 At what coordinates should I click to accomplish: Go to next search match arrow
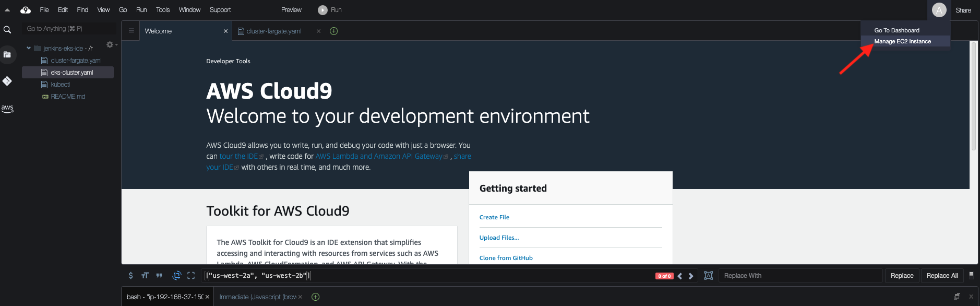[691, 276]
